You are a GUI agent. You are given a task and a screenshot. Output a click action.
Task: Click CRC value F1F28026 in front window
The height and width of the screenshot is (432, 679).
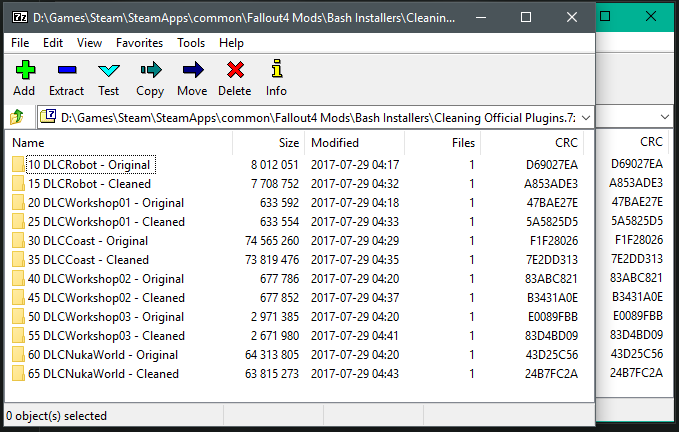coord(554,241)
